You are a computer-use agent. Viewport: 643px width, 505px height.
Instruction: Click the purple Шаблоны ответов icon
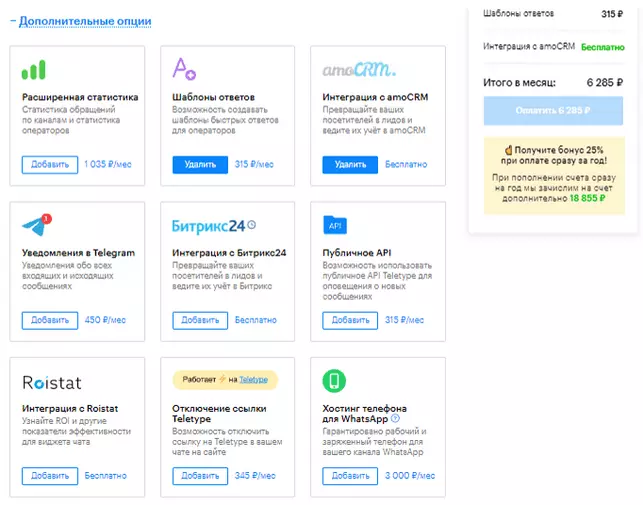(184, 69)
